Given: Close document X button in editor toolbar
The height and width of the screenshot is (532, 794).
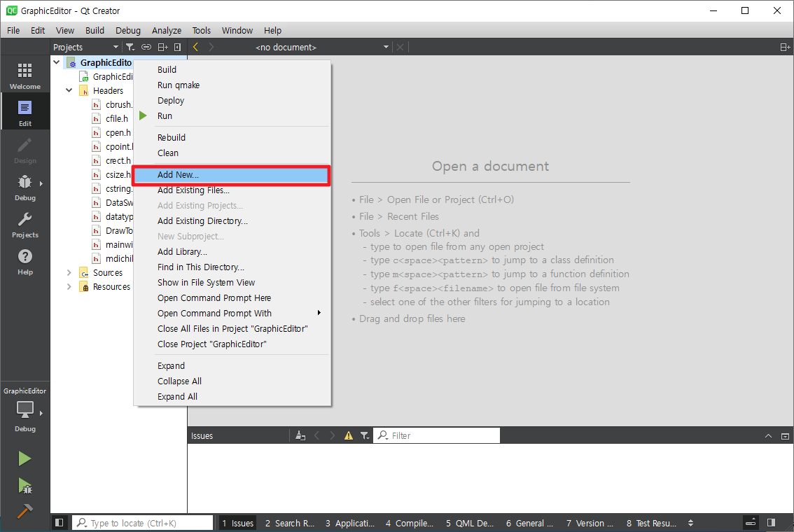Looking at the screenshot, I should (400, 47).
